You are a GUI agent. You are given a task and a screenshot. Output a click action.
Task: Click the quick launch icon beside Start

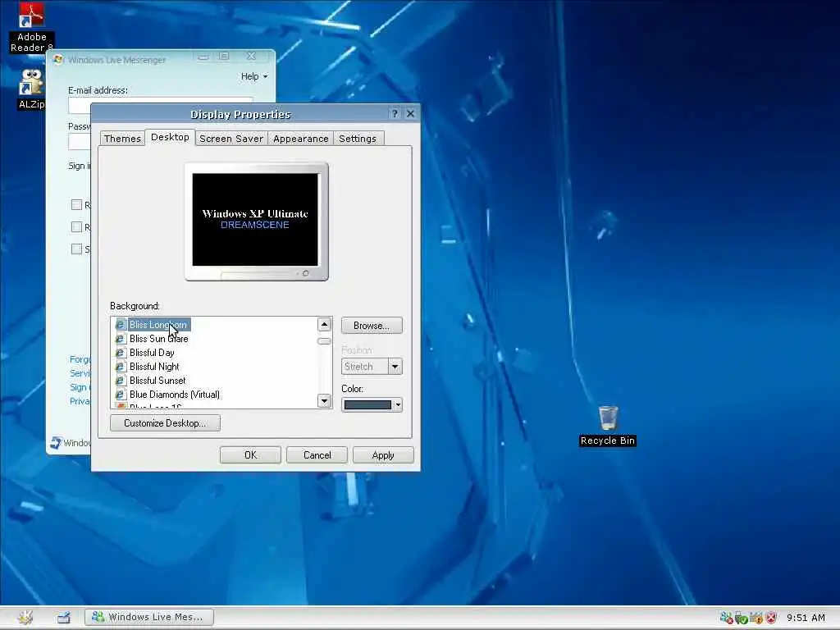63,618
